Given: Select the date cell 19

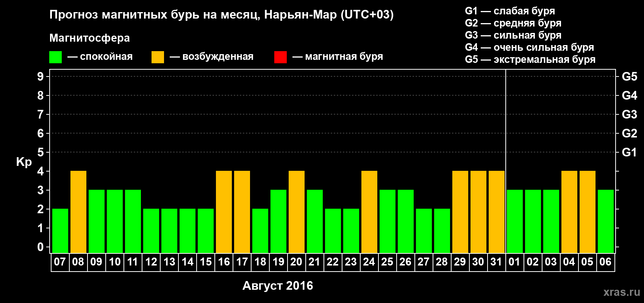Looking at the screenshot, I should (x=278, y=262).
